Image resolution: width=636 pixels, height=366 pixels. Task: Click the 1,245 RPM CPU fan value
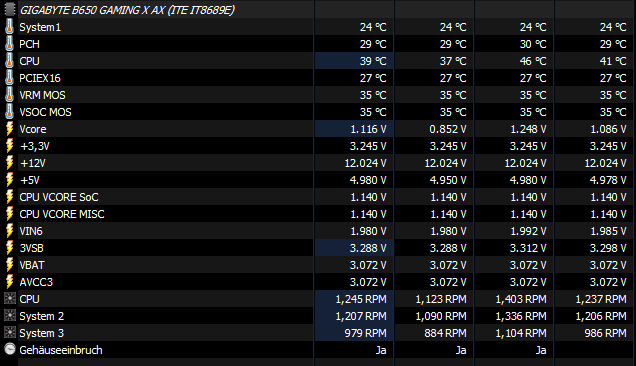pos(361,299)
